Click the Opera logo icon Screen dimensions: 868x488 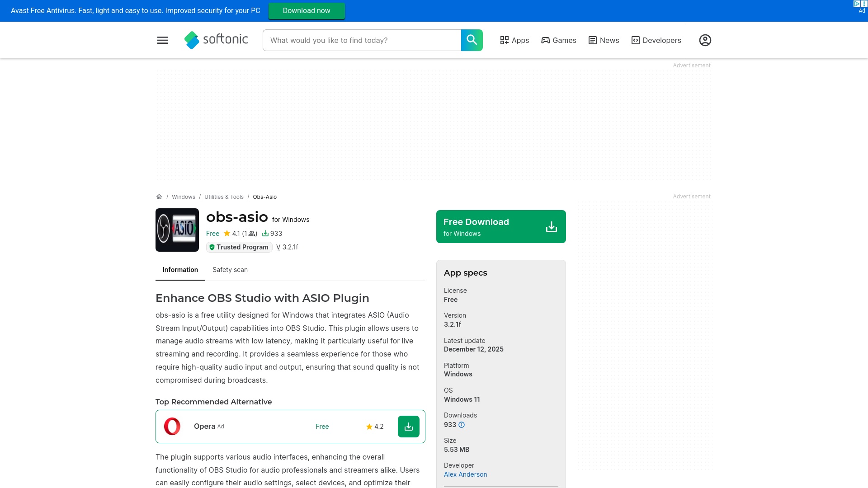(x=172, y=427)
